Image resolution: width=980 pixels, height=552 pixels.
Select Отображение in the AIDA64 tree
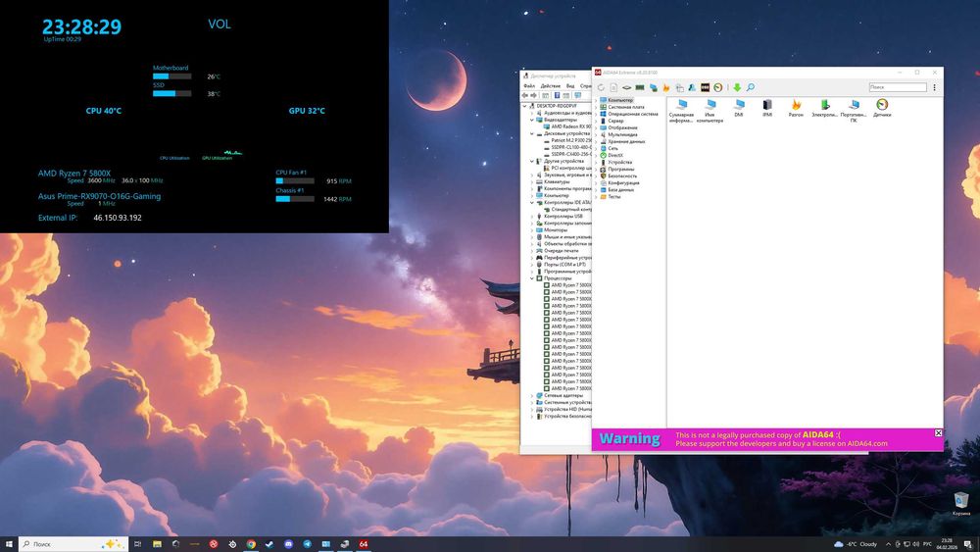pos(622,127)
